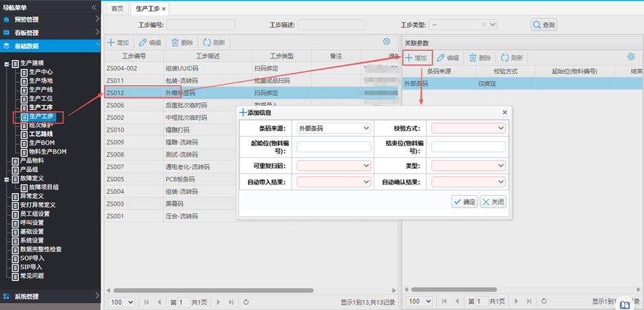The width and height of the screenshot is (644, 310).
Task: Click 增加 in the 工步 list toolbar
Action: coord(118,42)
